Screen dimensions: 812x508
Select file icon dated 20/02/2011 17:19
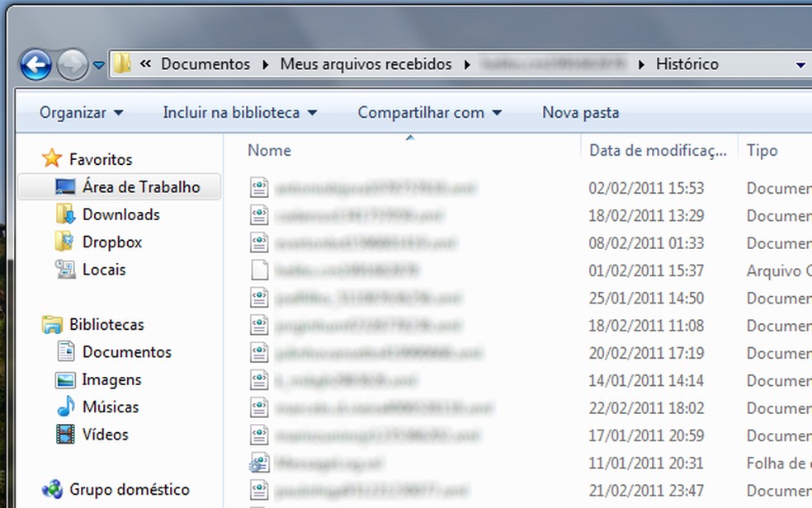click(259, 352)
